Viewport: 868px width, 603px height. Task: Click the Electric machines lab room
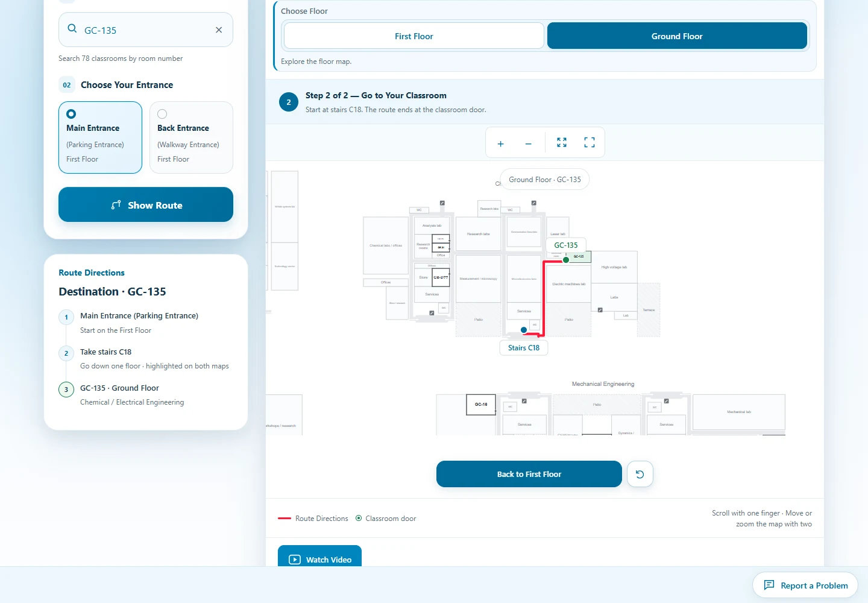568,284
